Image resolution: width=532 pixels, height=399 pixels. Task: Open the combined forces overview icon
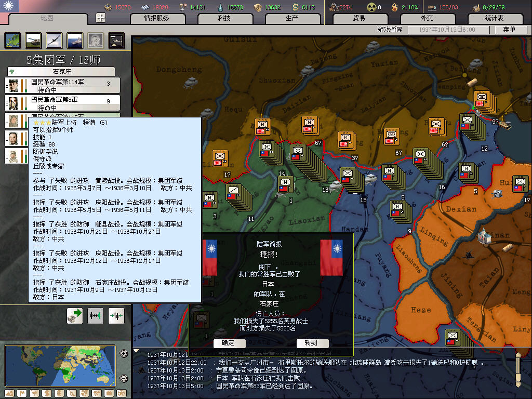tap(116, 41)
